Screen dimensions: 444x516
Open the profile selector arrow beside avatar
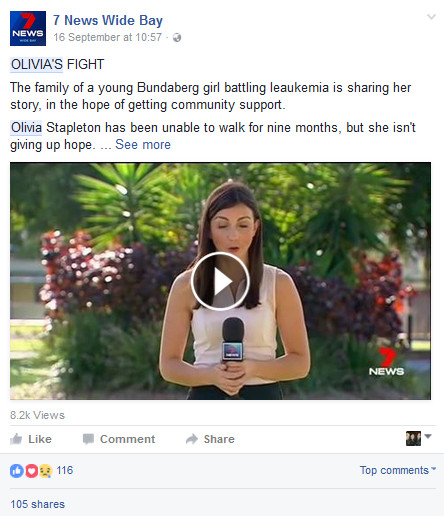pyautogui.click(x=428, y=436)
